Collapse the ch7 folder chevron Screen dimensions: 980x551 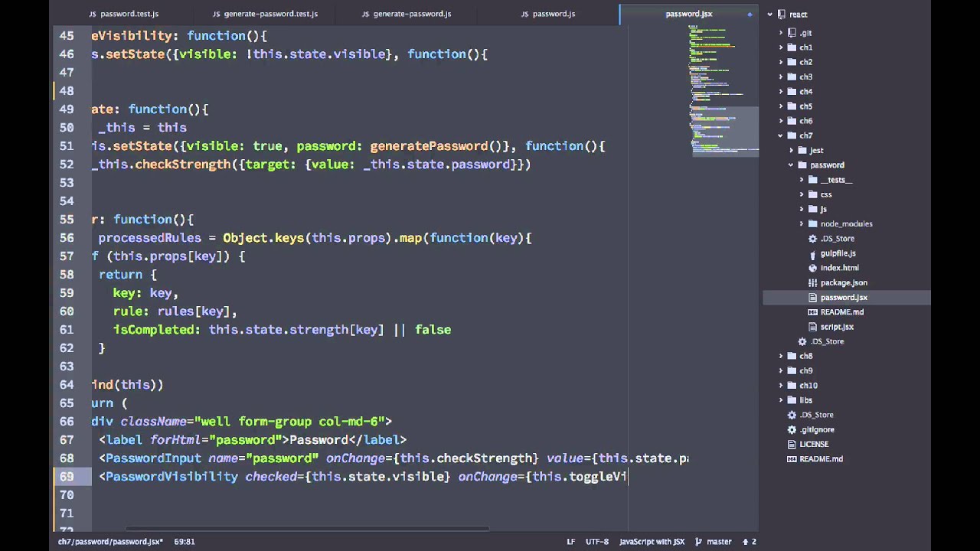pos(781,135)
